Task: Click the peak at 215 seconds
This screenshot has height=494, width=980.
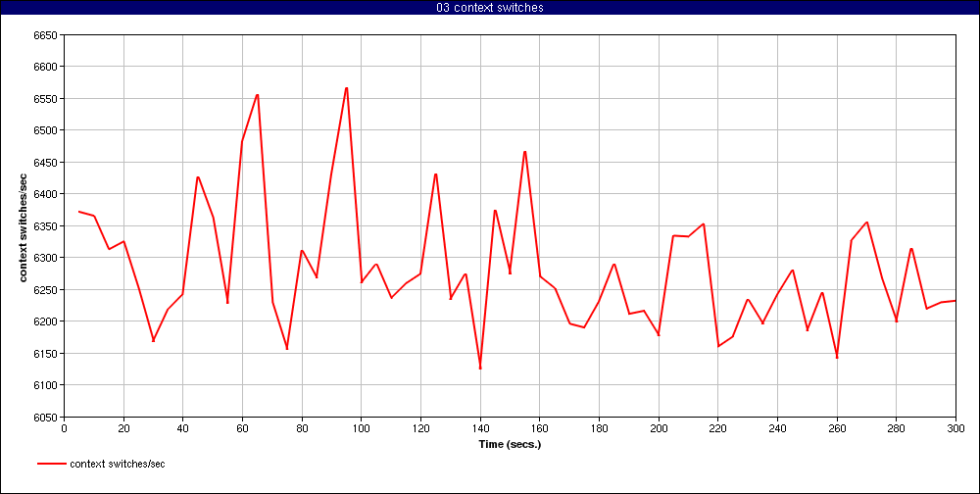Action: pos(703,224)
